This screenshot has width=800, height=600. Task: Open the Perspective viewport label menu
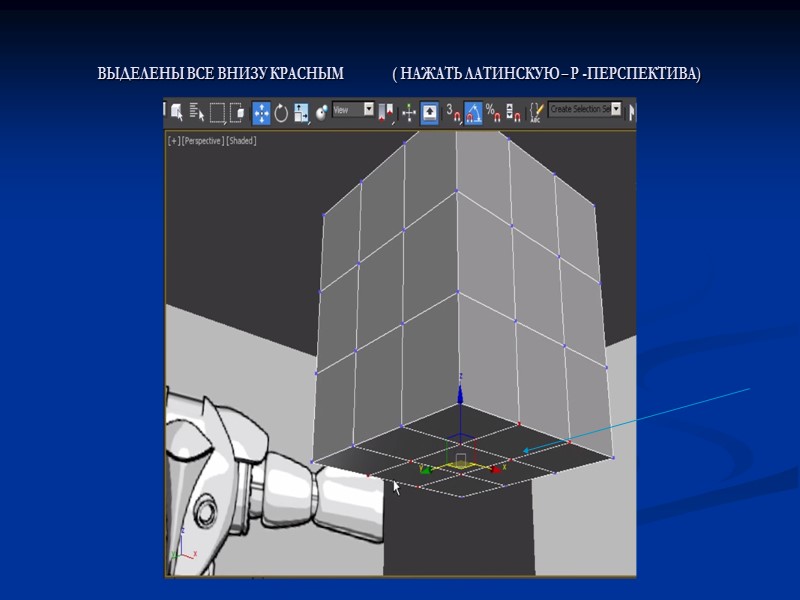coord(203,141)
